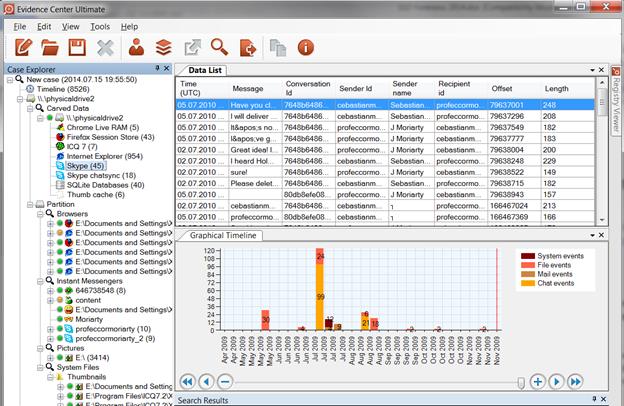Select profeccormoriarty (10) Skype profile
Viewport: 624px width, 406px height.
[113, 329]
